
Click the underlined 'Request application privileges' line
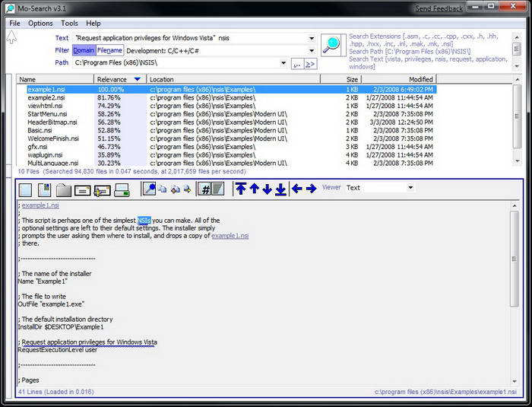(x=89, y=342)
